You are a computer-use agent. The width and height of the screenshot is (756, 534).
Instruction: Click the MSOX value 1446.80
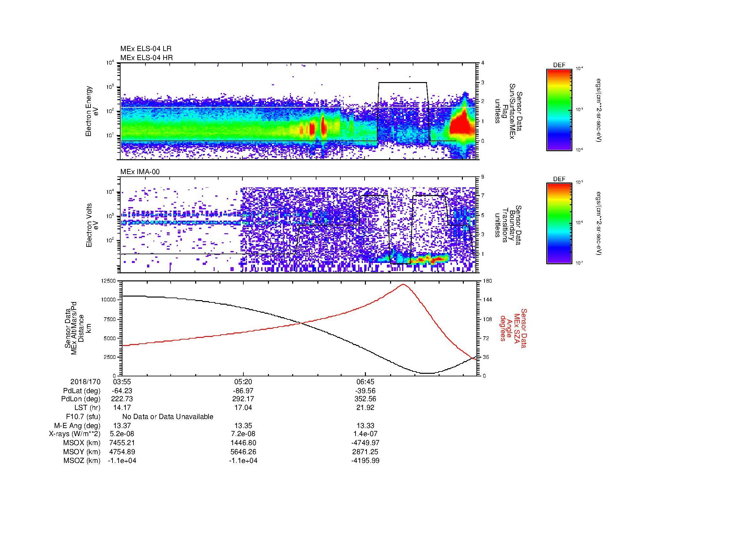click(x=243, y=443)
